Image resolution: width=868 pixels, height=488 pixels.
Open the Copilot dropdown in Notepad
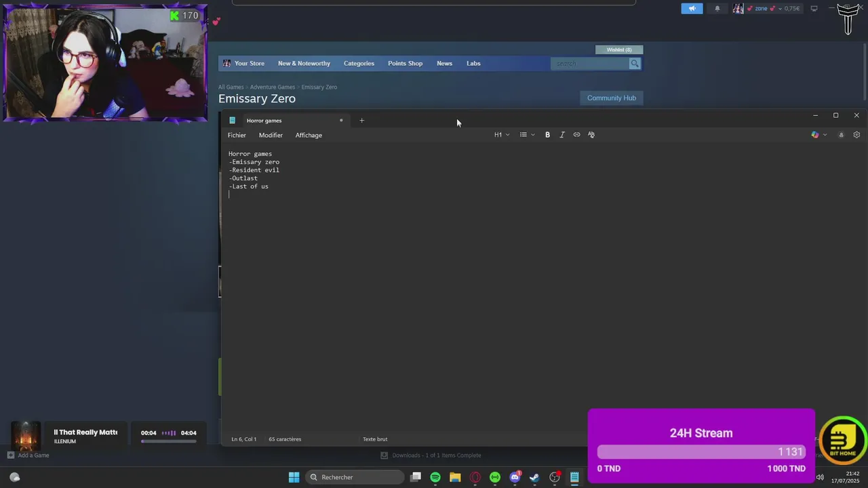pos(819,135)
